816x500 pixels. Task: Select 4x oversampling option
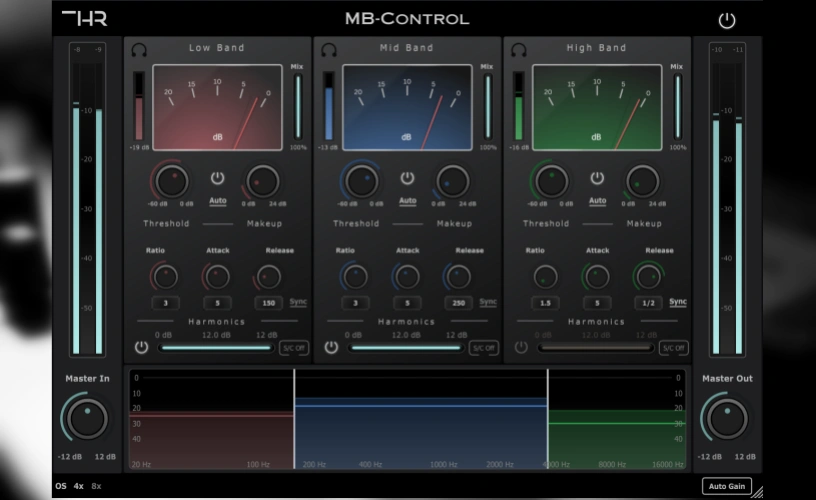(79, 486)
